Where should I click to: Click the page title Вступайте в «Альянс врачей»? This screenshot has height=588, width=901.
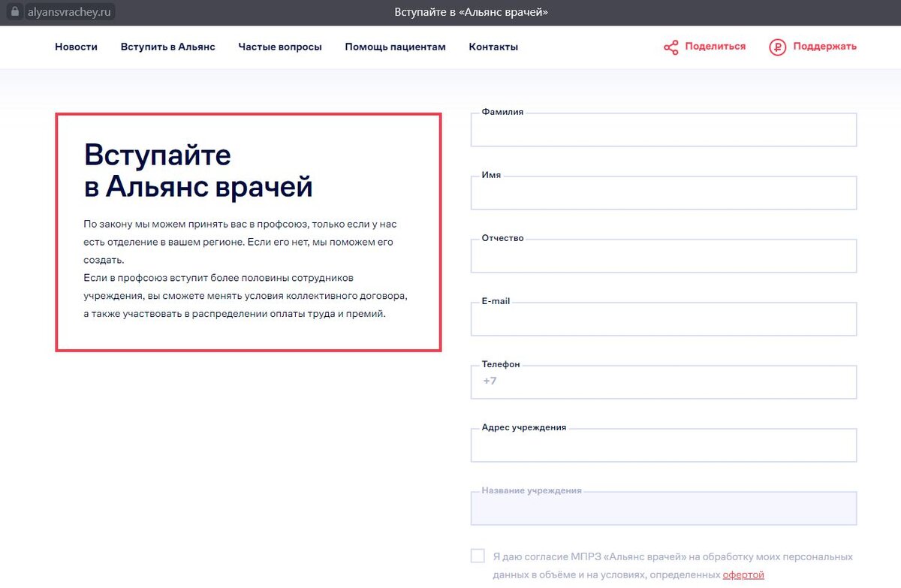tap(472, 13)
